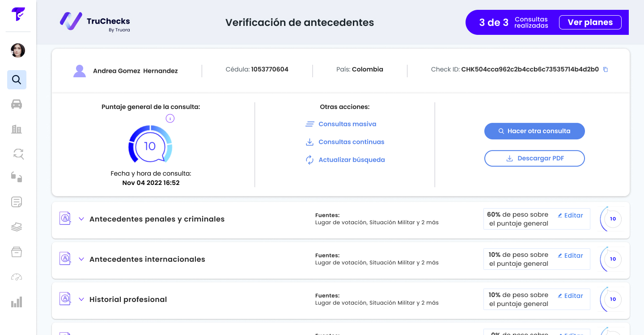Click Descargar PDF button
This screenshot has width=644, height=335.
click(x=534, y=159)
